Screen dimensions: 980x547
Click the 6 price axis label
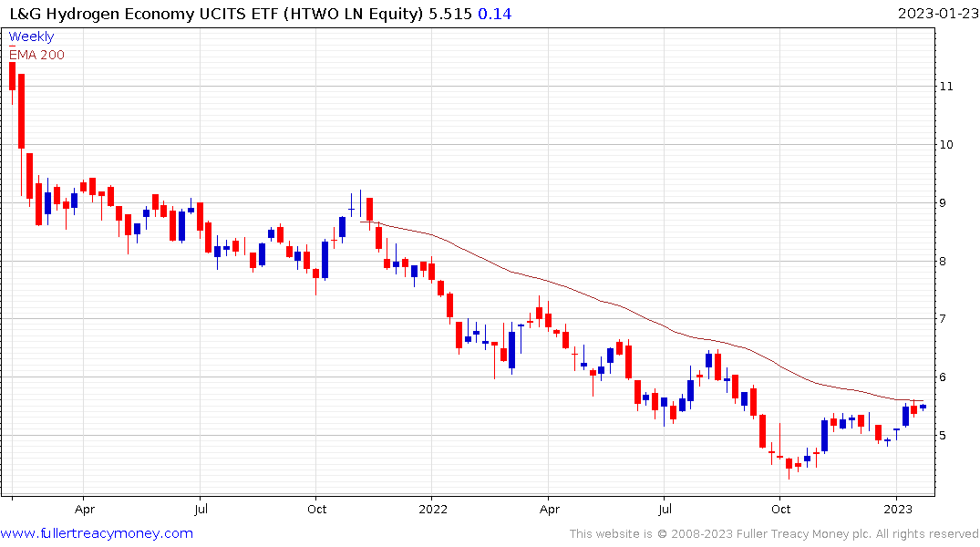pos(944,377)
